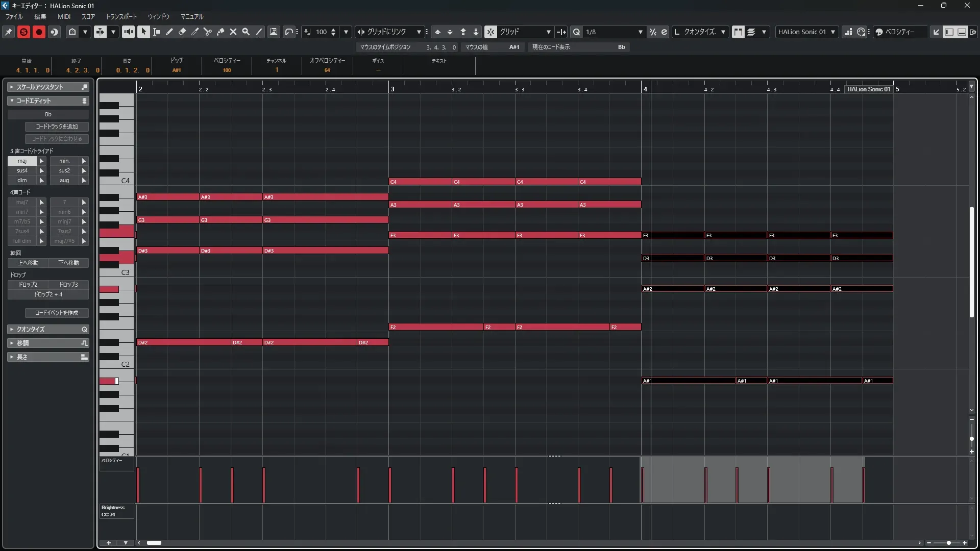Image resolution: width=980 pixels, height=551 pixels.
Task: Toggle Acoustic Feedback speaker button
Action: pos(128,32)
